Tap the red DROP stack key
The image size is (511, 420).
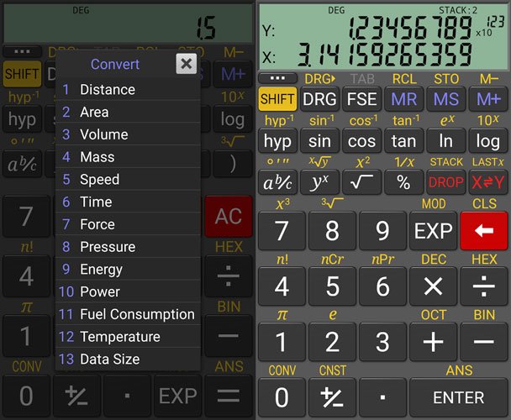445,182
